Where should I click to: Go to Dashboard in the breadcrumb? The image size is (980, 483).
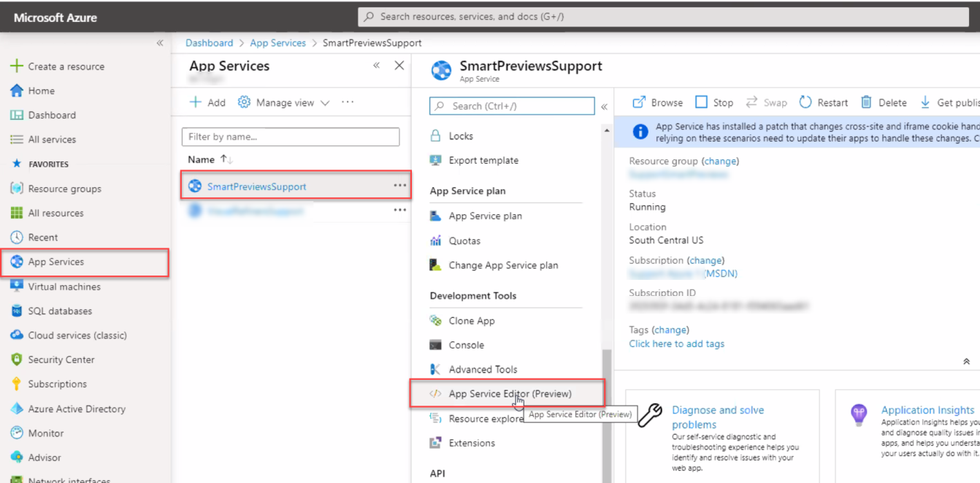pos(210,43)
